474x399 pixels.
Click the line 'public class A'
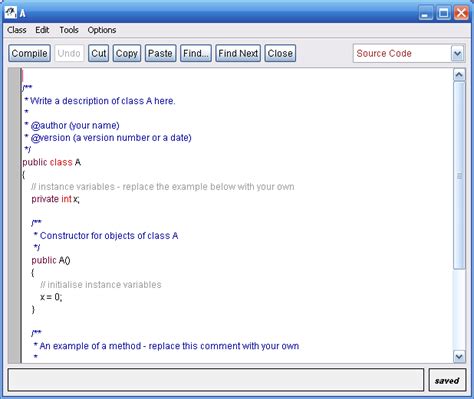52,162
